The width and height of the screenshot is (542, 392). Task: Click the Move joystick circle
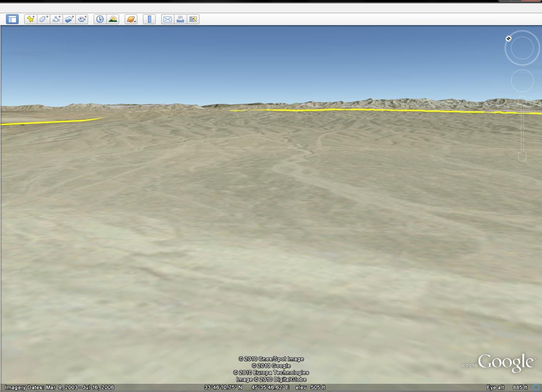pyautogui.click(x=522, y=81)
